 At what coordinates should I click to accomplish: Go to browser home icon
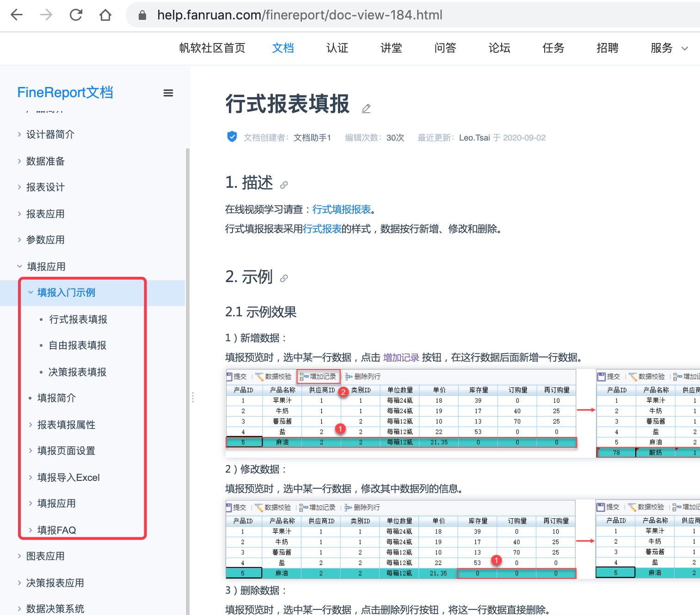pyautogui.click(x=105, y=15)
